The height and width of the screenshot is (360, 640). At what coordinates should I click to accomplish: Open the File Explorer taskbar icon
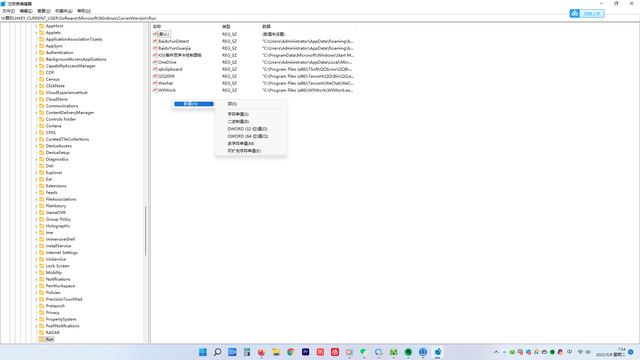[x=276, y=352]
